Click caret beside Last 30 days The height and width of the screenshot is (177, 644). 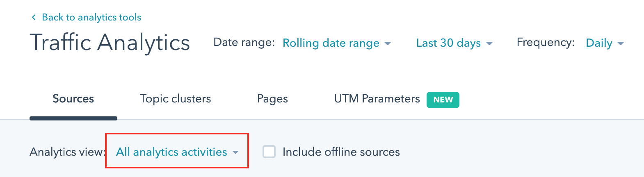pyautogui.click(x=489, y=43)
